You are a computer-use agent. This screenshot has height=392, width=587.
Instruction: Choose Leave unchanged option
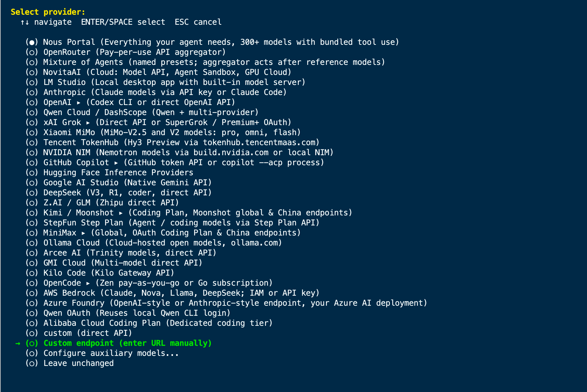coord(70,363)
